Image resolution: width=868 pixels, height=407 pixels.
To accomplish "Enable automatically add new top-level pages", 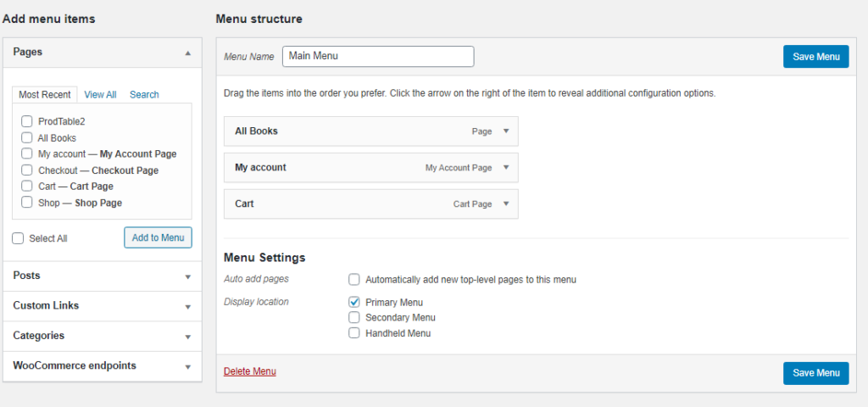I will click(354, 279).
